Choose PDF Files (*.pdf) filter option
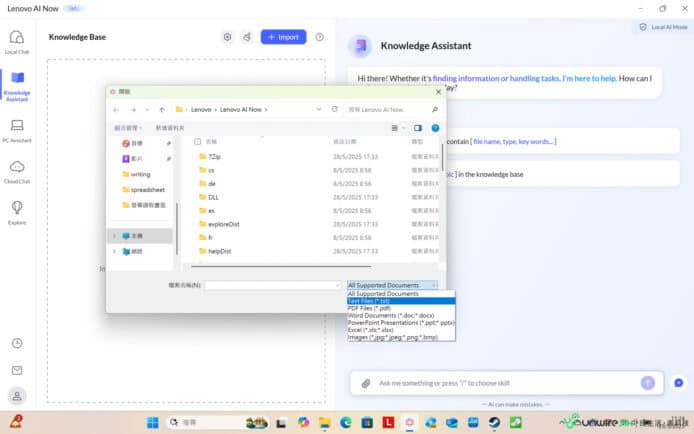The height and width of the screenshot is (434, 694). [401, 308]
